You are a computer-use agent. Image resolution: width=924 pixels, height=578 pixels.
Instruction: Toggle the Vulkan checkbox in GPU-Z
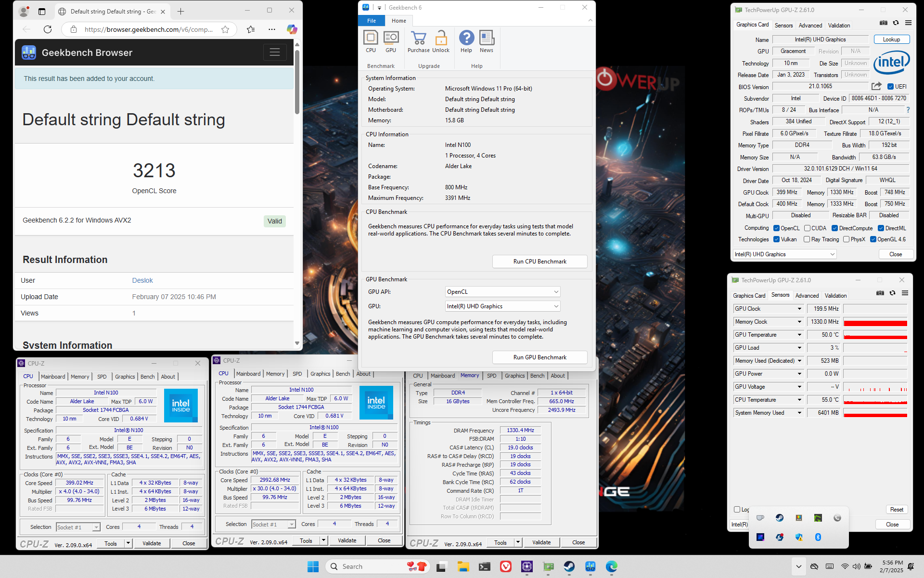pos(776,239)
